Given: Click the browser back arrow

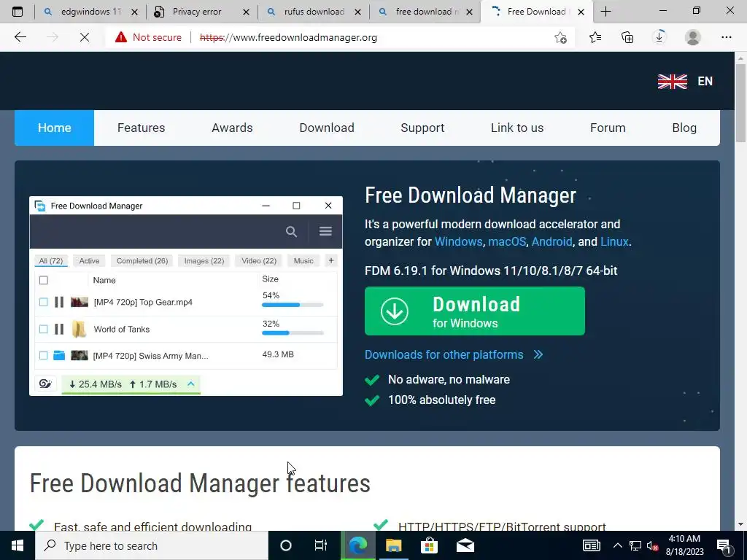Looking at the screenshot, I should 20,37.
